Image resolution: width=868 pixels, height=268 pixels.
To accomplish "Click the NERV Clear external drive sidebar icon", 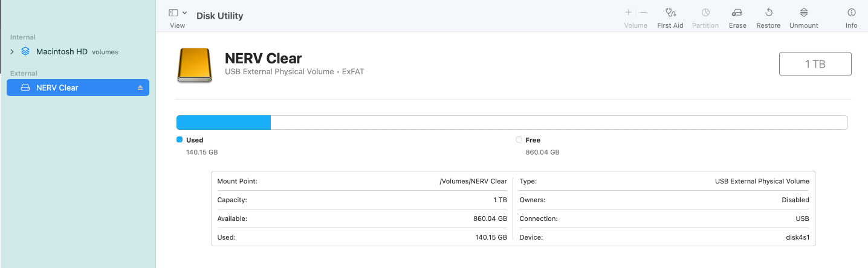I will coord(25,88).
